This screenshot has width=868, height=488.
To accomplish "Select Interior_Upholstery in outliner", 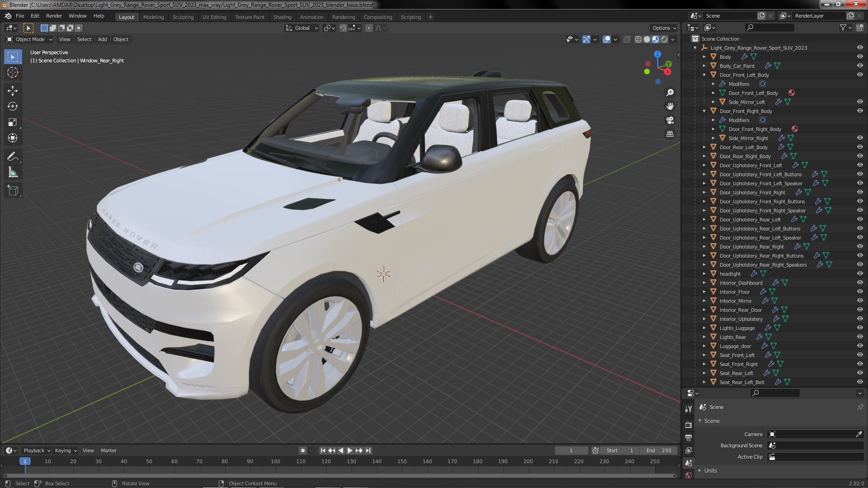I will pos(741,319).
